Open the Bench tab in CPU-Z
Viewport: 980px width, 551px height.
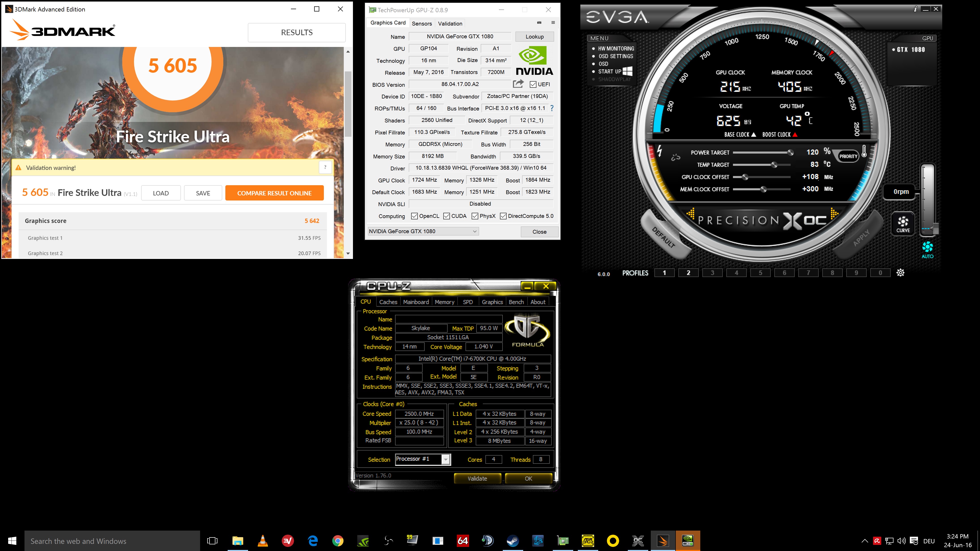click(516, 302)
